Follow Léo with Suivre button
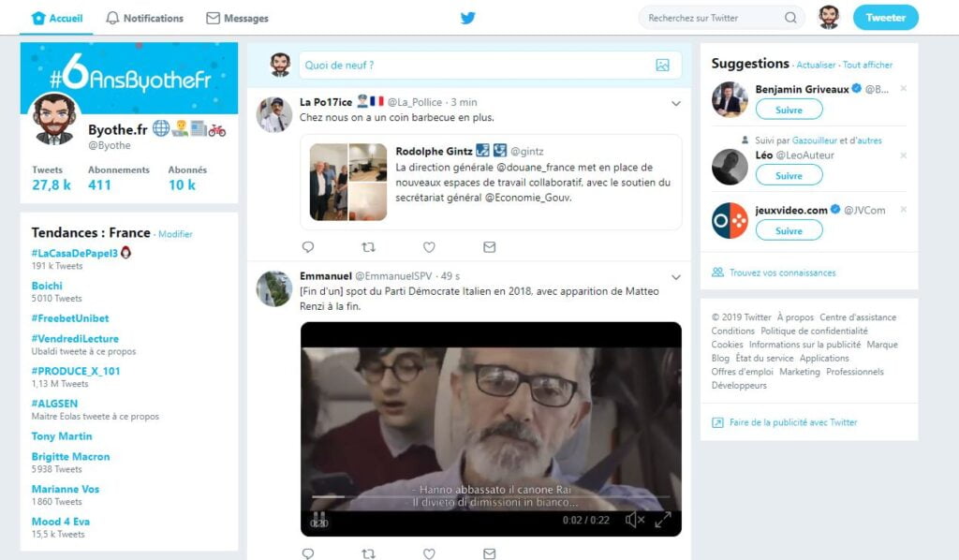Image resolution: width=959 pixels, height=560 pixels. point(789,175)
